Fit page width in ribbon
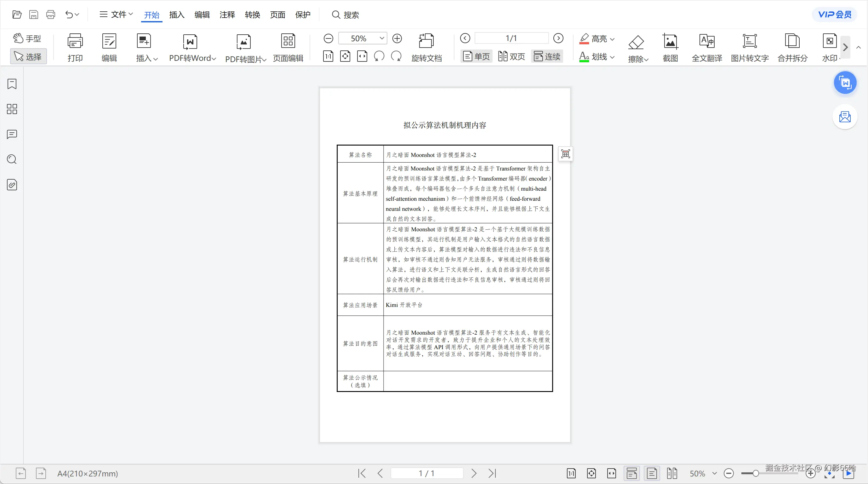The image size is (868, 484). point(362,56)
